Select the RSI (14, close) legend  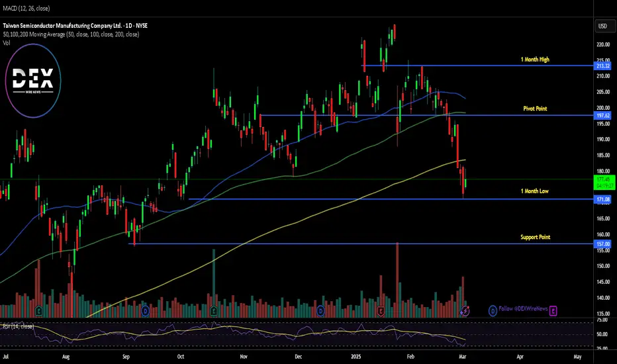tap(18, 326)
